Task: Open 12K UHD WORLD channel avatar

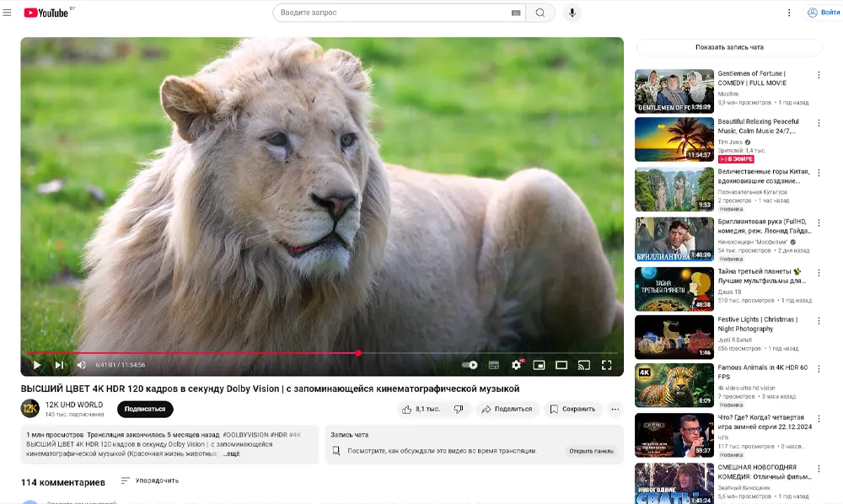Action: click(x=30, y=409)
